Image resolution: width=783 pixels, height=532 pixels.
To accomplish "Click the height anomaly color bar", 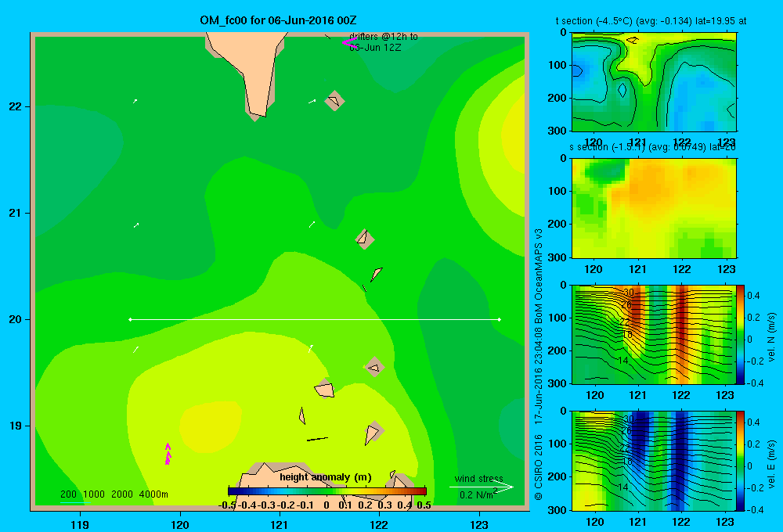I will point(327,491).
